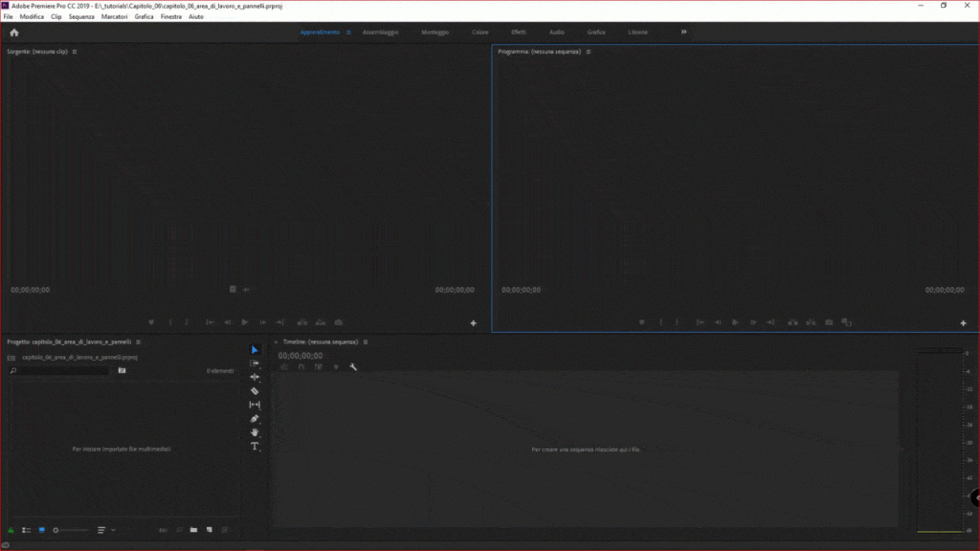Viewport: 980px width, 551px height.
Task: Click the Project panel search field
Action: 57,371
